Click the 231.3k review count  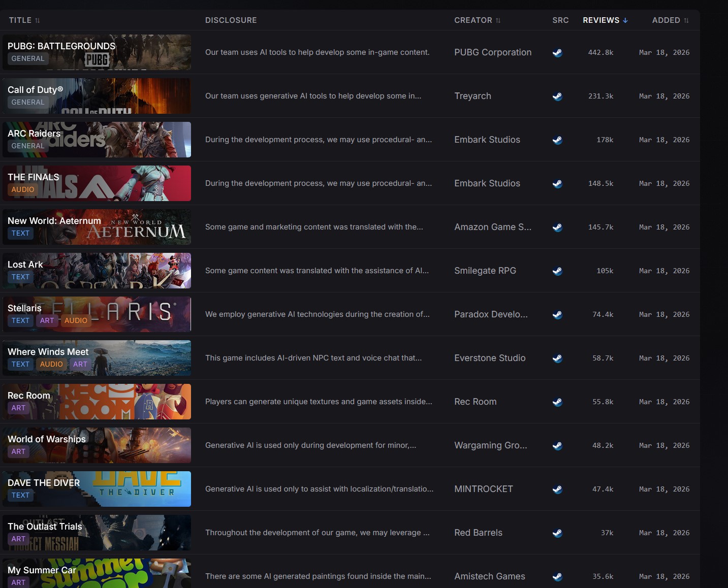tap(600, 96)
